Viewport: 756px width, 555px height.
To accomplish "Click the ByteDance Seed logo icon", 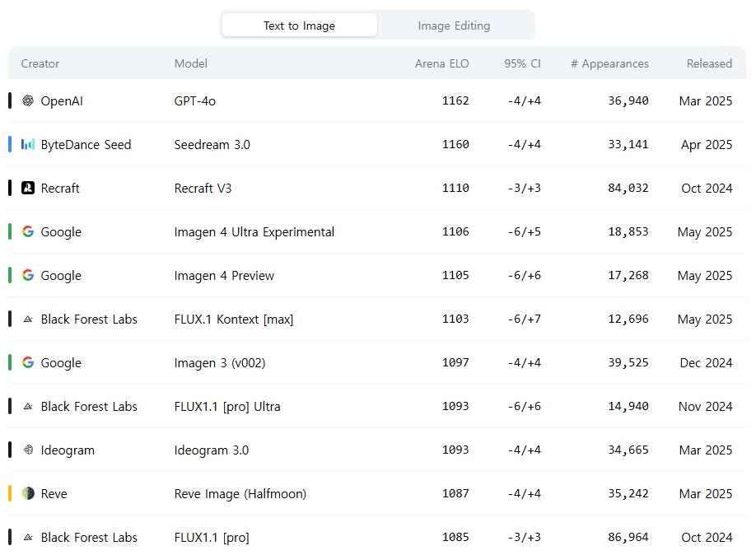I will coord(28,144).
